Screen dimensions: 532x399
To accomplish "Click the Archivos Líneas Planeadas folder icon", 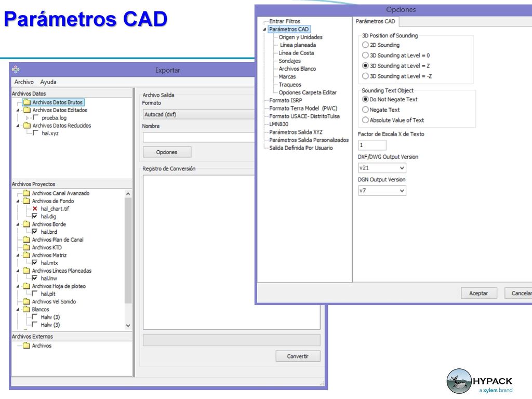I will pos(26,271).
